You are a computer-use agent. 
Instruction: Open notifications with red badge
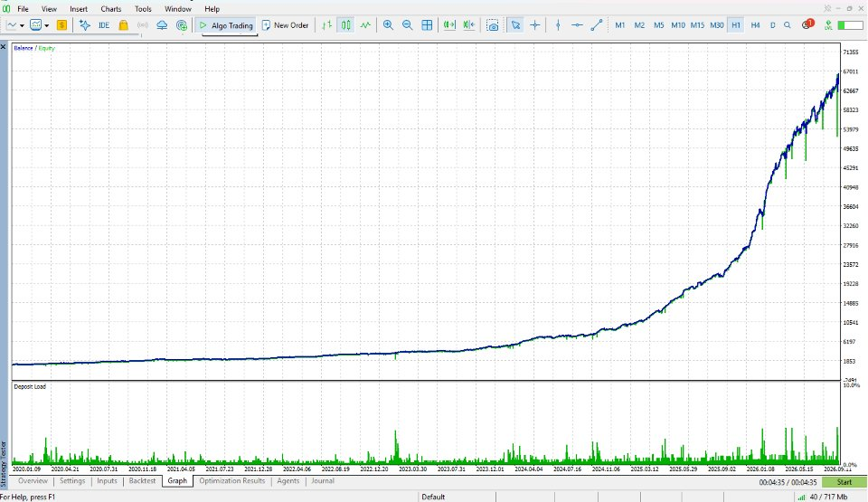[807, 25]
